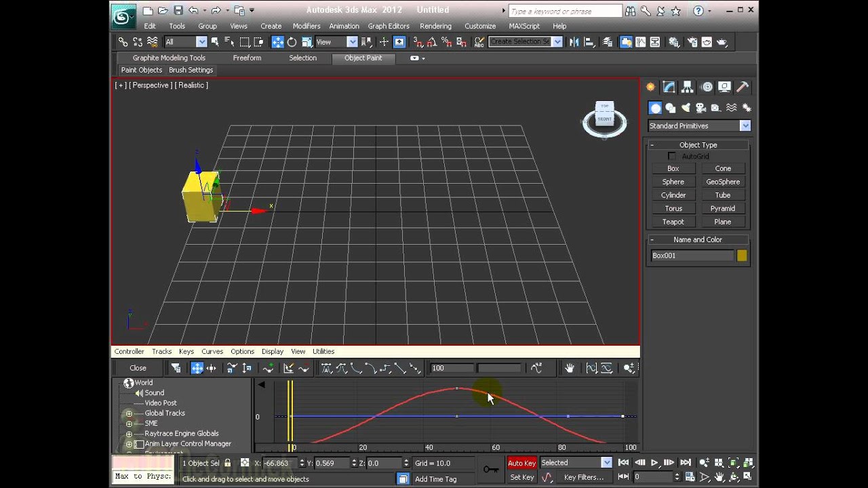Select the Select and Move tool
Viewport: 868px width, 488px height.
pos(278,42)
